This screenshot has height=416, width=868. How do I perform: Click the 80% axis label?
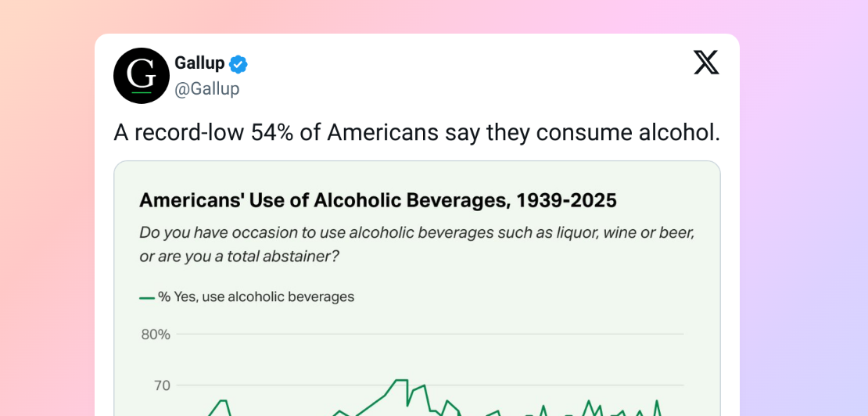click(156, 334)
